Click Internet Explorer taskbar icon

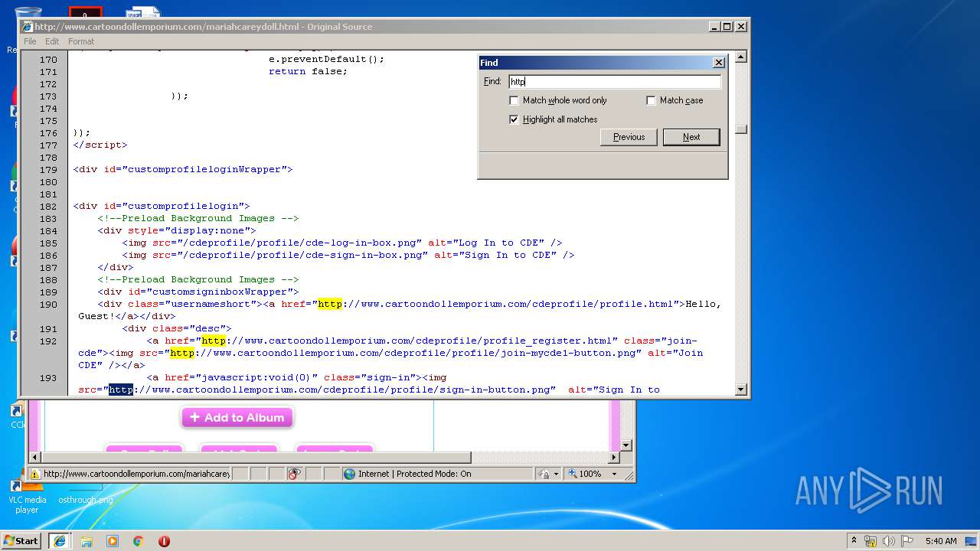coord(60,541)
